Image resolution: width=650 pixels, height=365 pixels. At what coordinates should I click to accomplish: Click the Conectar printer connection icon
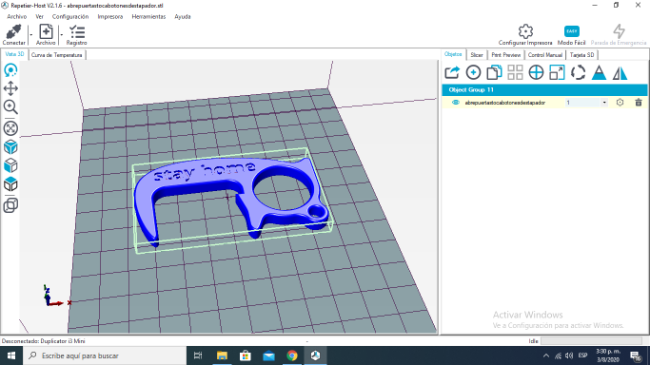click(x=14, y=34)
